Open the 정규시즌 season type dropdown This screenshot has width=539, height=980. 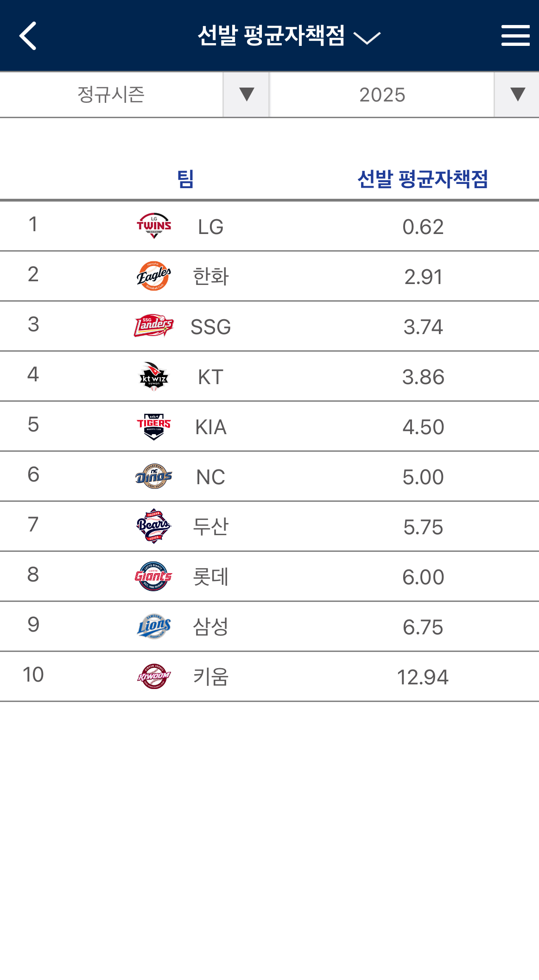coord(246,95)
